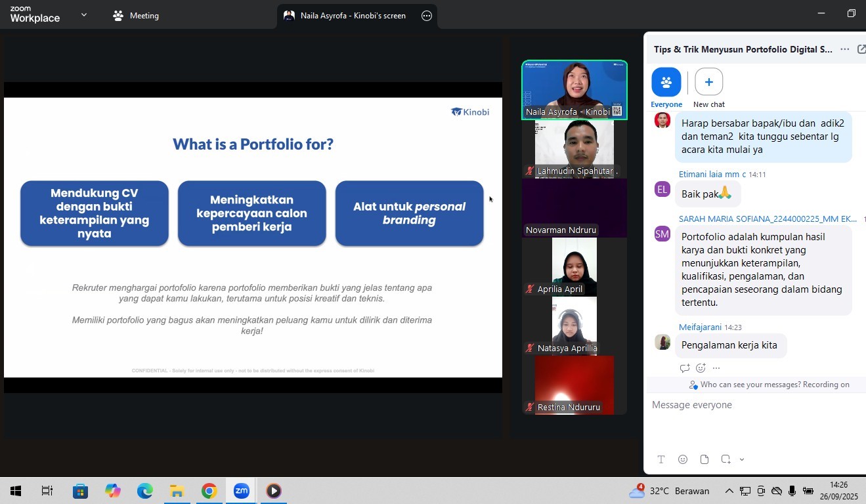Select Naila Asyrofa's video thumbnail

coord(574,90)
